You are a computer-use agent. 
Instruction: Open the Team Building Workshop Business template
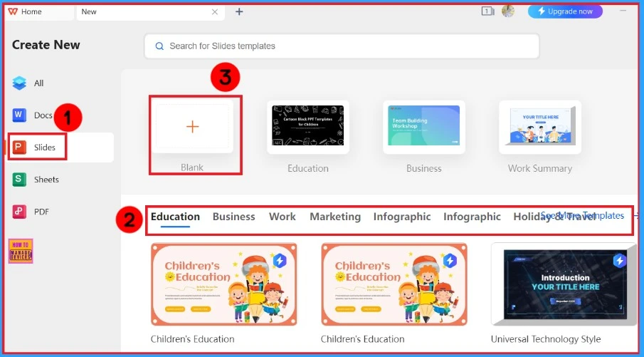point(424,126)
